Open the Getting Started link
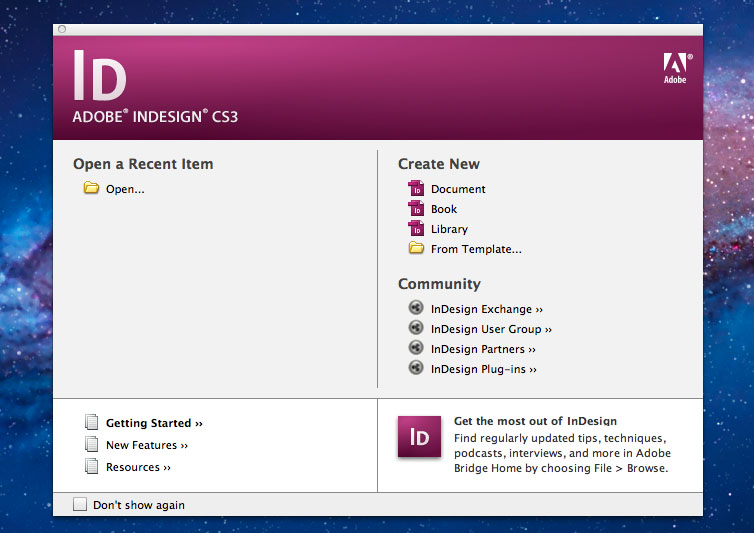Screen dimensions: 754x533 tap(154, 423)
